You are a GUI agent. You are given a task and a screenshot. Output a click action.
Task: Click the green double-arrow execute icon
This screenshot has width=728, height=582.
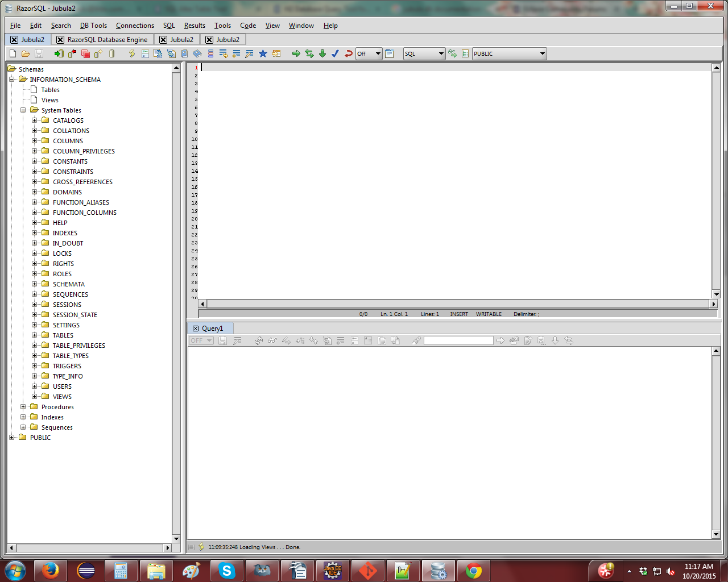309,53
